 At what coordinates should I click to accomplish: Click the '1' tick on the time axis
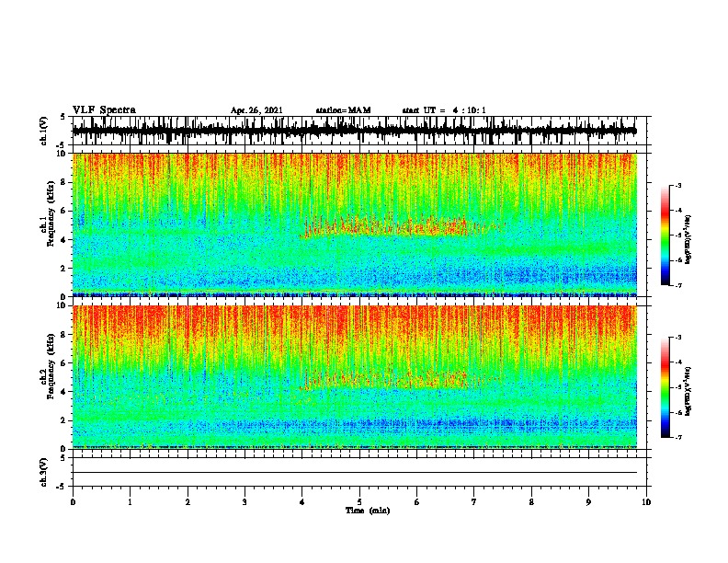(x=130, y=502)
